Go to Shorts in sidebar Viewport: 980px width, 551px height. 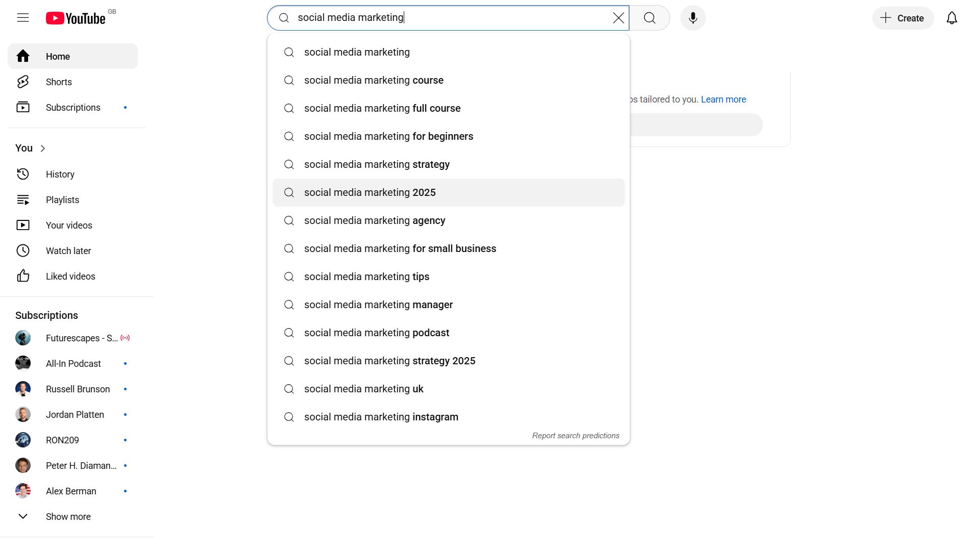click(x=59, y=82)
